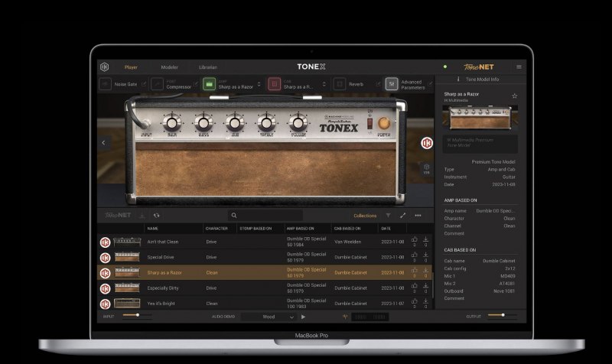Like the Special Drive tone
Viewport: 612px width, 364px height.
415,255
